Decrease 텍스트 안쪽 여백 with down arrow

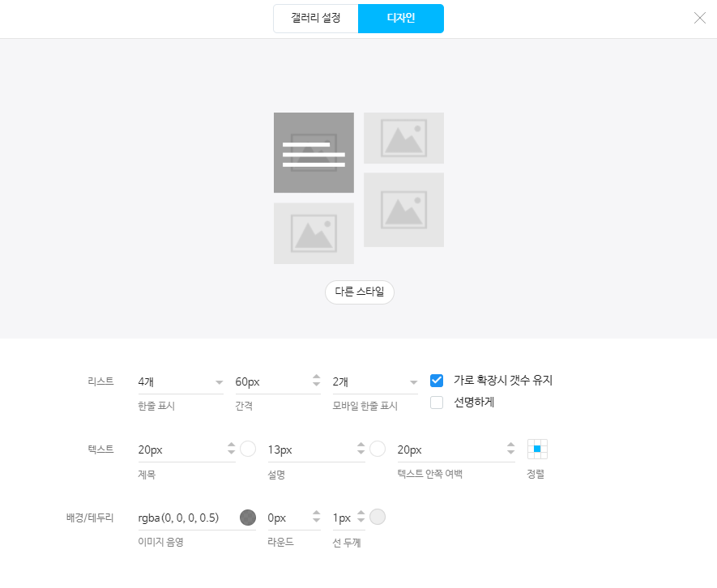coord(510,452)
